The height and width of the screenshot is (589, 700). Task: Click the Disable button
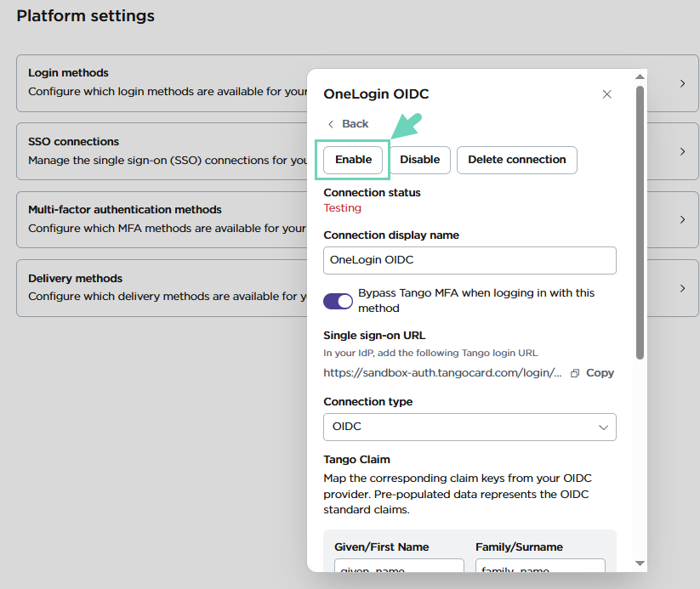[x=420, y=160]
